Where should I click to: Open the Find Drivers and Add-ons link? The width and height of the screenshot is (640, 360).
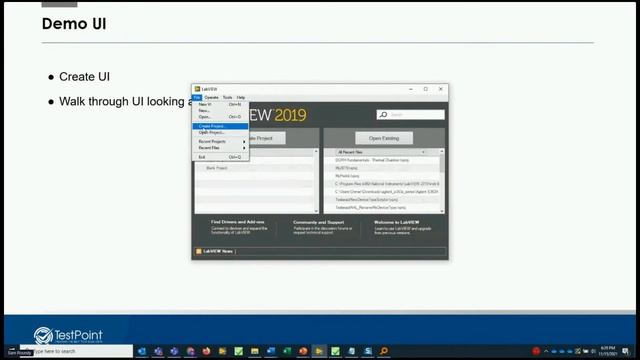(x=238, y=222)
